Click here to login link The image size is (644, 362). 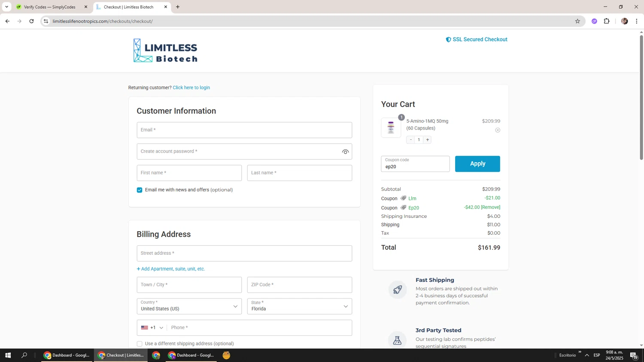tap(191, 87)
